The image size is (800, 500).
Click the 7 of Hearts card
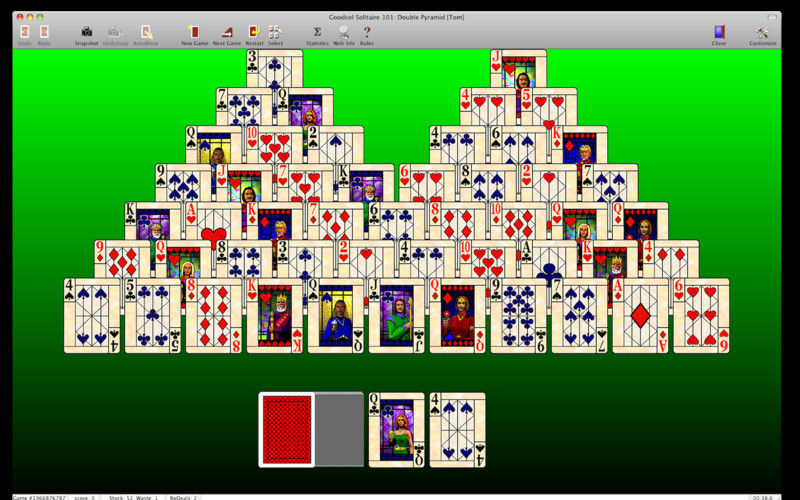305,183
